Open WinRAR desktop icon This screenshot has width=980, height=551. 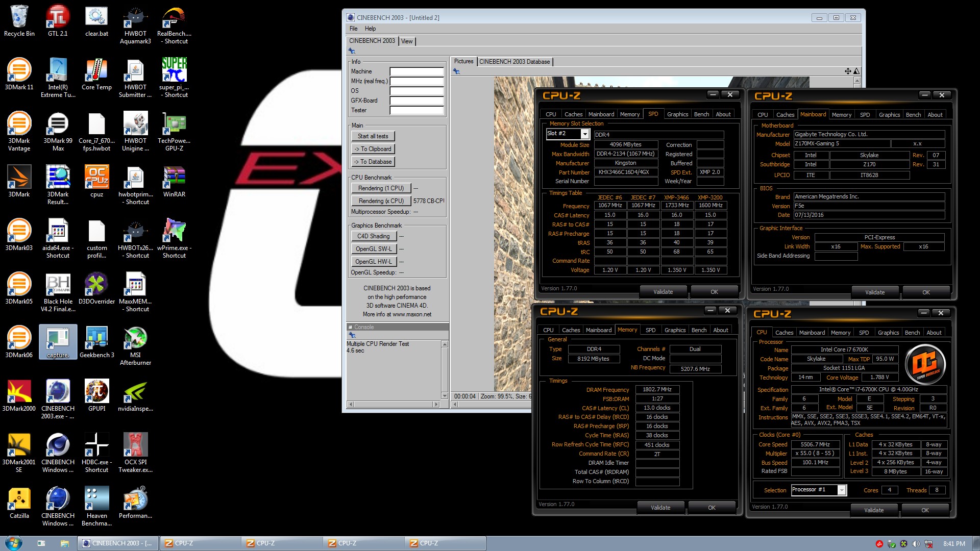click(x=174, y=182)
